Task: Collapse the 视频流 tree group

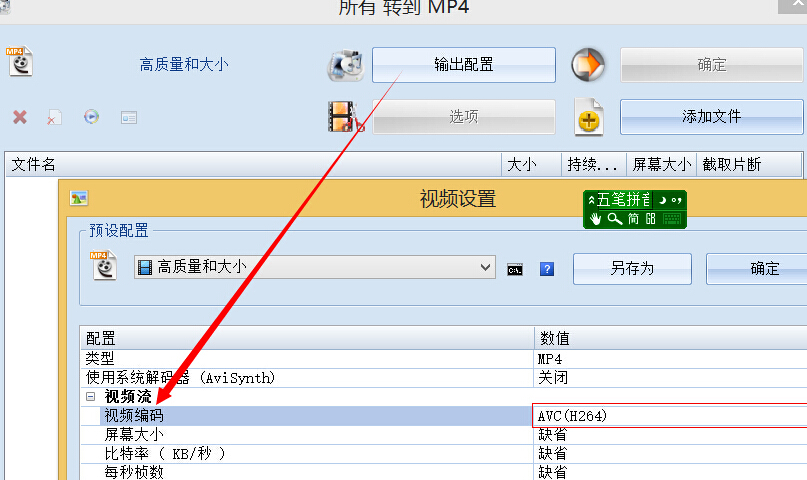Action: tap(91, 397)
